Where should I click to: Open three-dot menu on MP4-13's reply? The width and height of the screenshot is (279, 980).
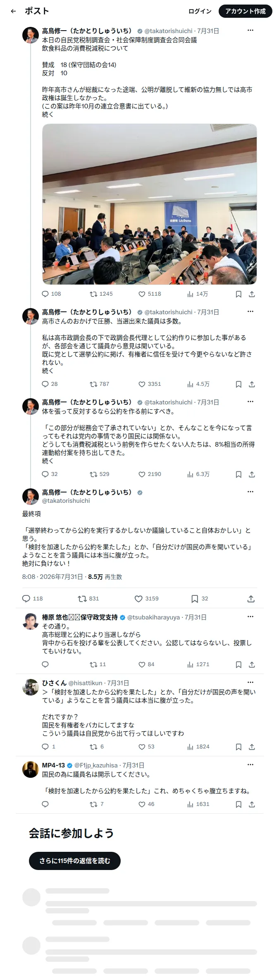click(x=250, y=765)
